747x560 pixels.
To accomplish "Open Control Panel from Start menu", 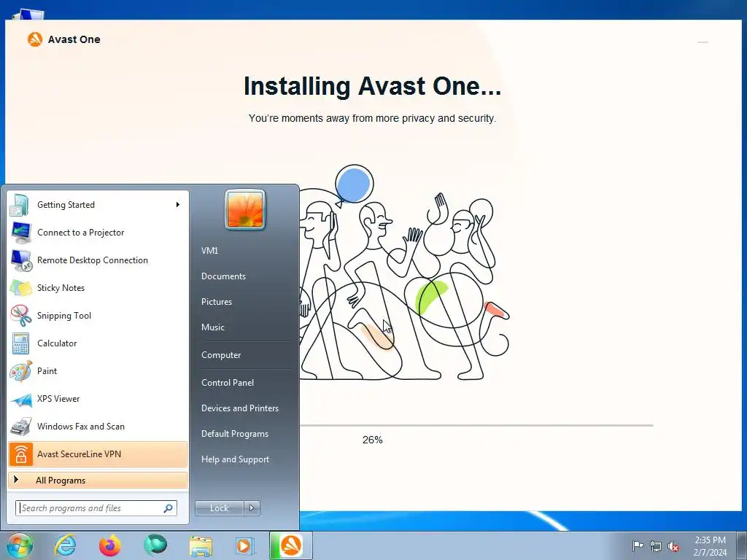I will [228, 382].
